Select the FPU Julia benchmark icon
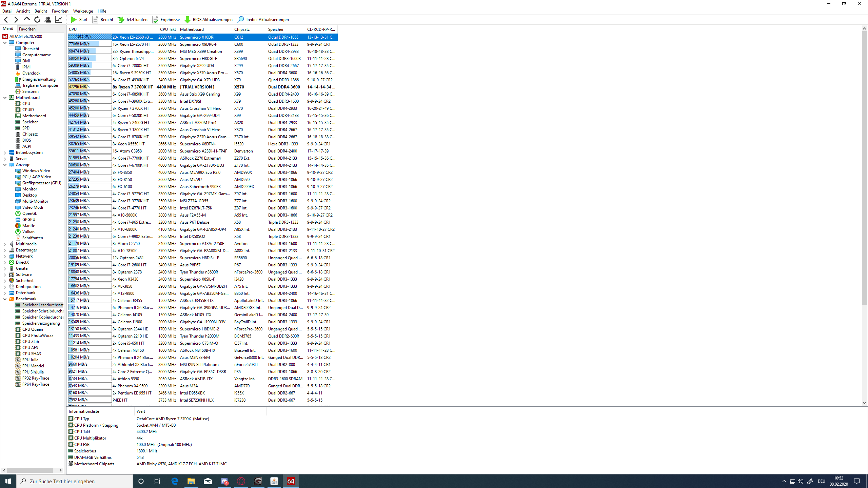 [18, 360]
